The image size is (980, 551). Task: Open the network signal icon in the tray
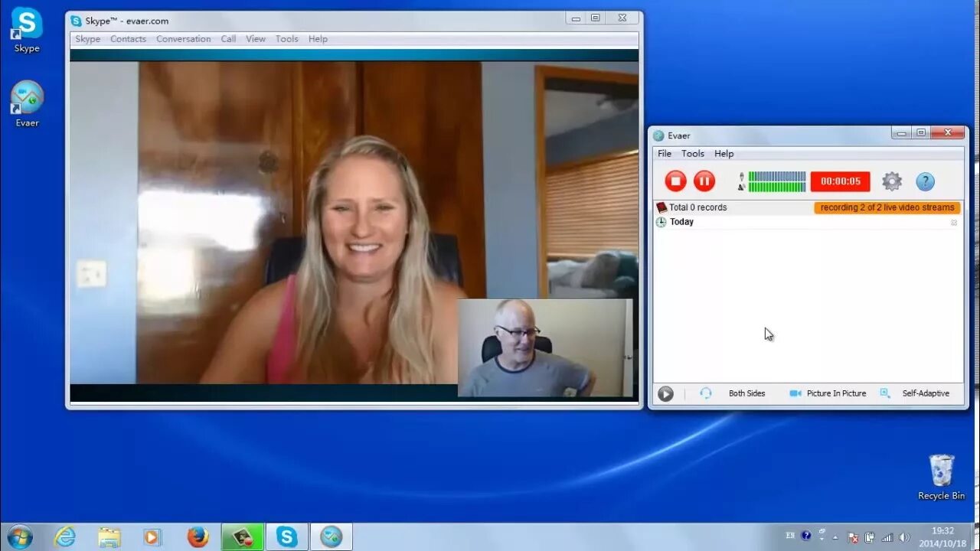[887, 537]
